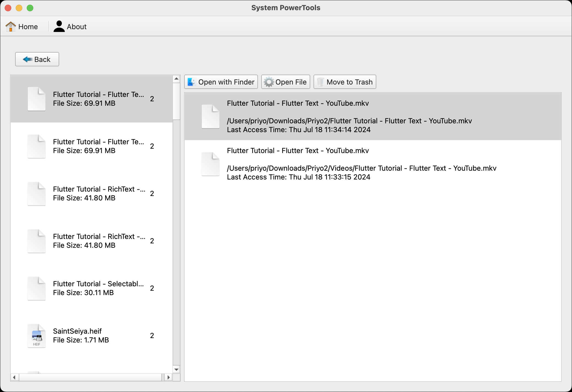The image size is (572, 392).
Task: Click 'Last Access Time: Thu Jul 18 11:34:14 2024'
Action: (299, 130)
